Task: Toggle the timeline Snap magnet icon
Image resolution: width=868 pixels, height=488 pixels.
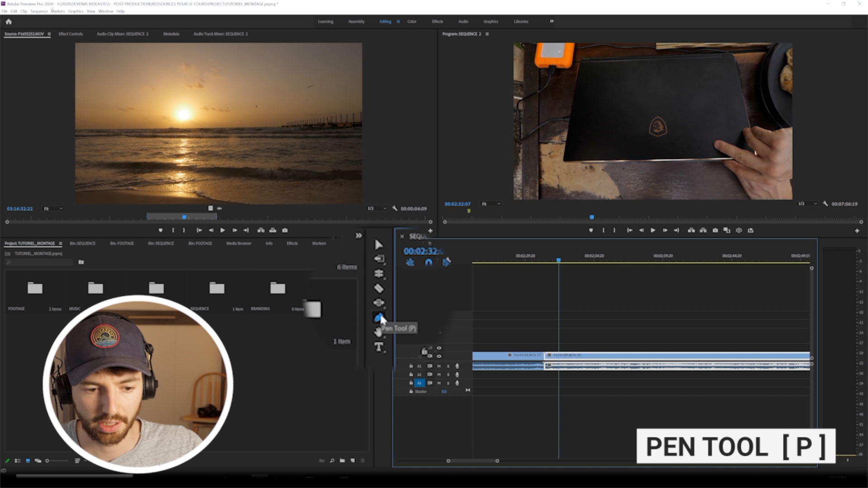Action: click(x=429, y=262)
